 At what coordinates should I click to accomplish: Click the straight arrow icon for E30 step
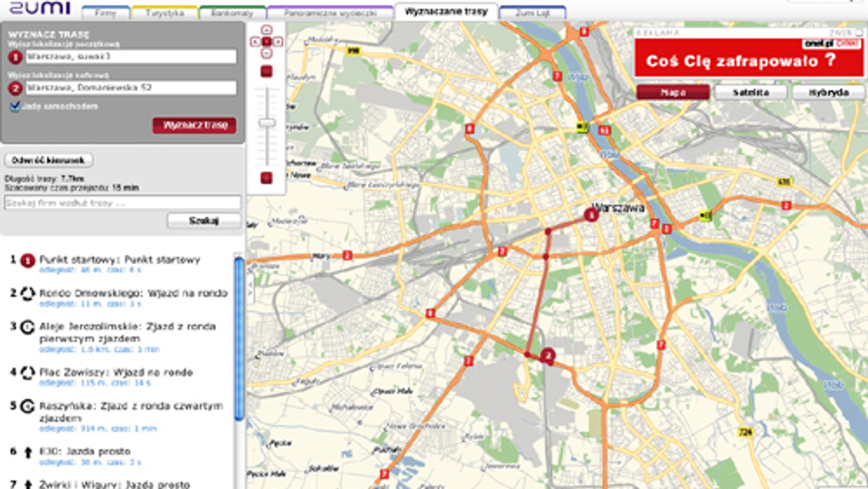(28, 452)
